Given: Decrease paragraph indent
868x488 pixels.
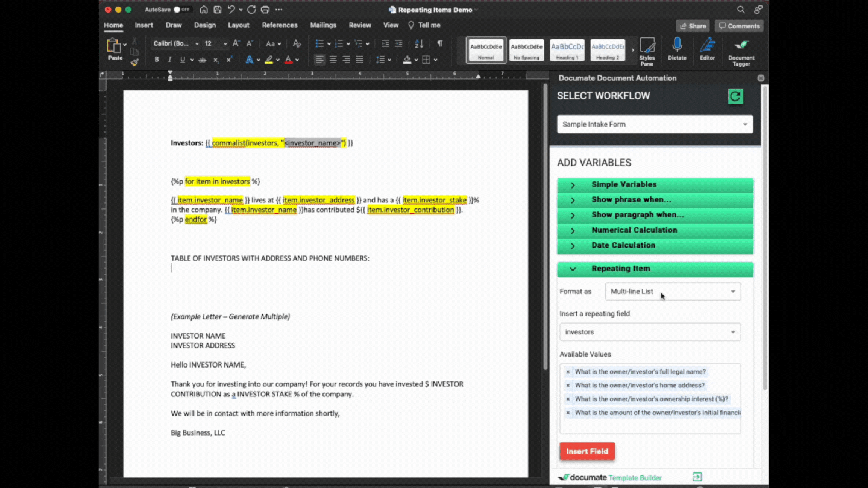Looking at the screenshot, I should [385, 43].
